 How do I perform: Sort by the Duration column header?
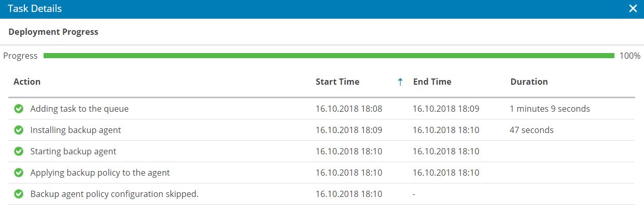pyautogui.click(x=529, y=82)
